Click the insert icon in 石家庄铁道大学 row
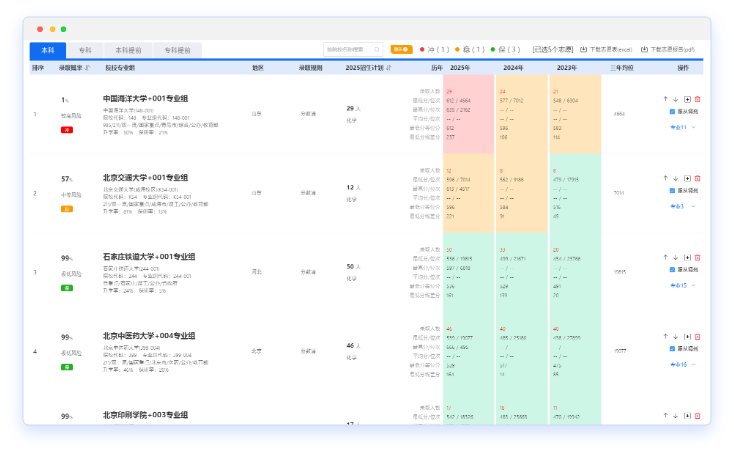 687,256
